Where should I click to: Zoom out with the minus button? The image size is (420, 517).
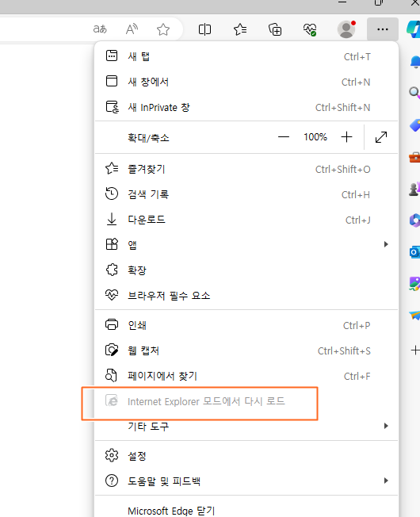tap(283, 137)
